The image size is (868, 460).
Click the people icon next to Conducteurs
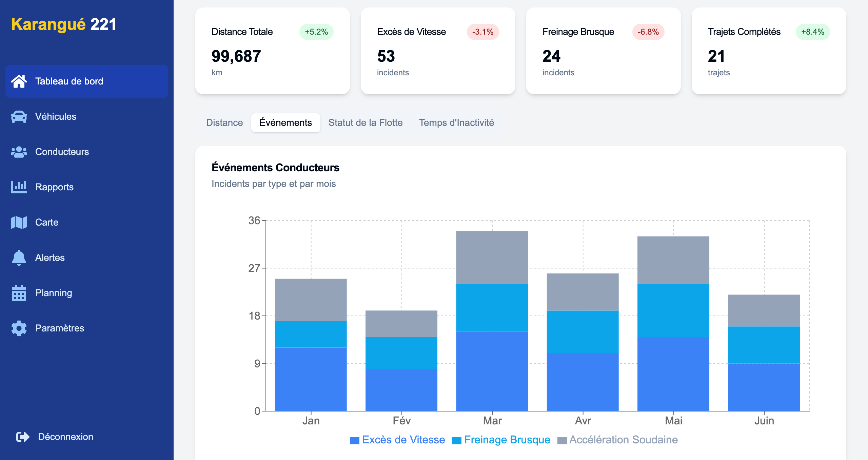19,152
